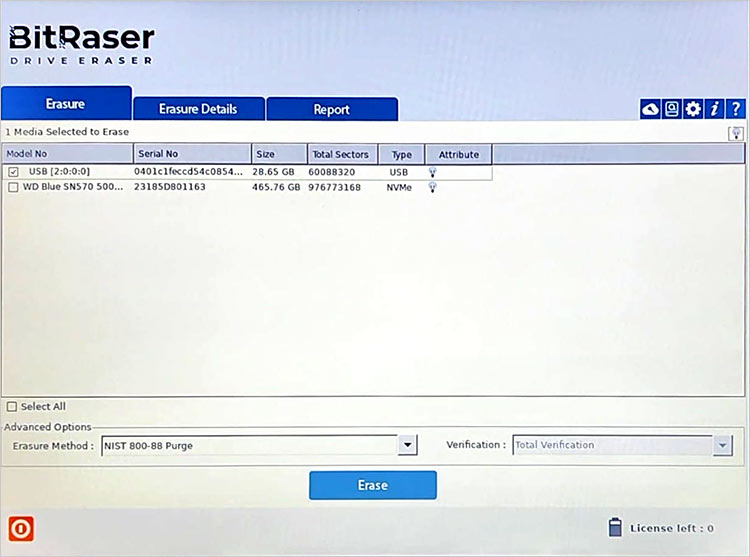Sort by Attribute column header
Image resolution: width=750 pixels, height=557 pixels.
(459, 154)
